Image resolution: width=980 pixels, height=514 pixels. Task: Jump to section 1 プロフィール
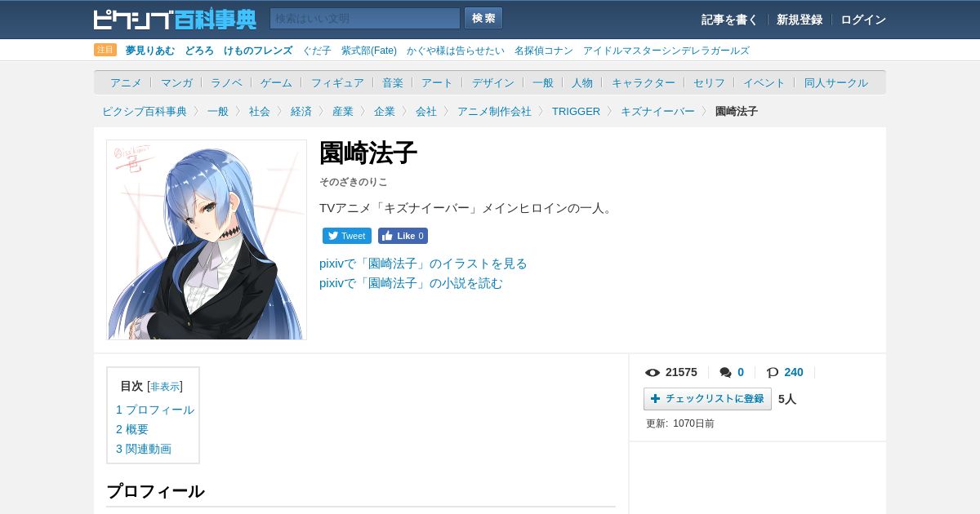coord(155,410)
